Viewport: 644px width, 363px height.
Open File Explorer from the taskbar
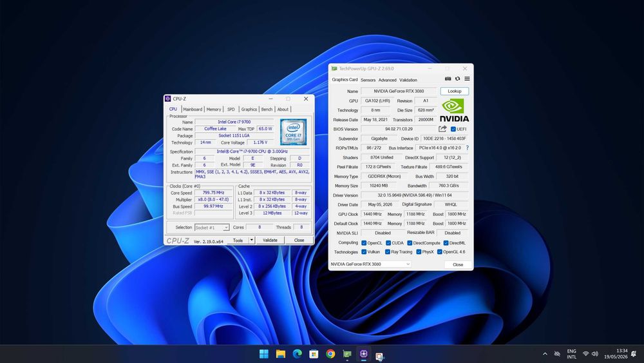pos(281,354)
